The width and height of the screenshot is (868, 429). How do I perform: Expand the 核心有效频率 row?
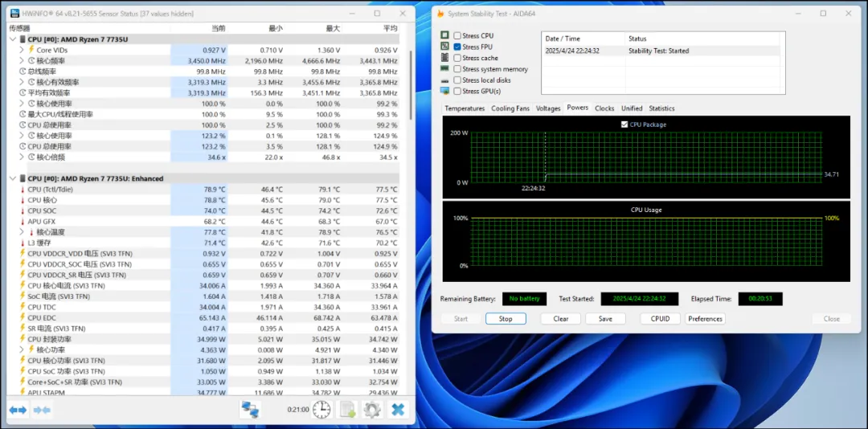[x=22, y=82]
